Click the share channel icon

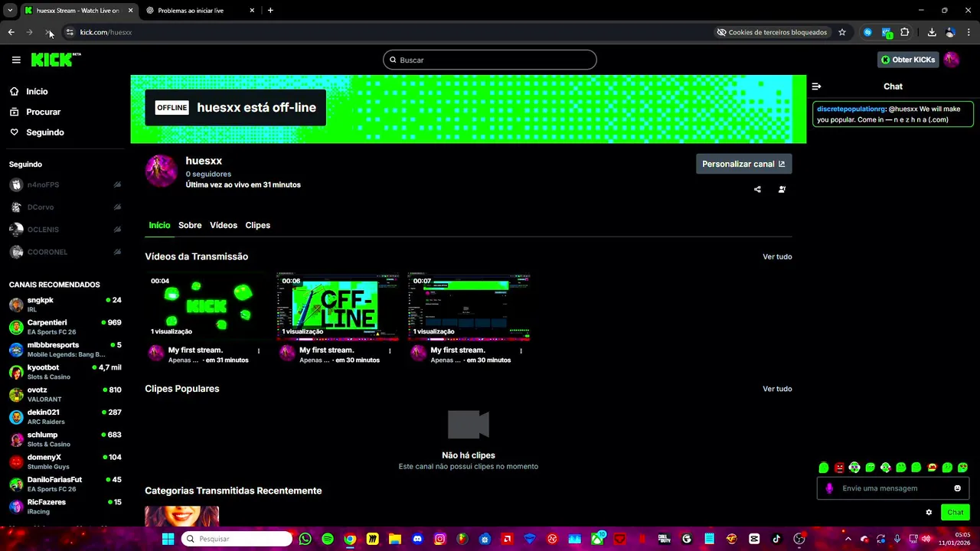(757, 189)
